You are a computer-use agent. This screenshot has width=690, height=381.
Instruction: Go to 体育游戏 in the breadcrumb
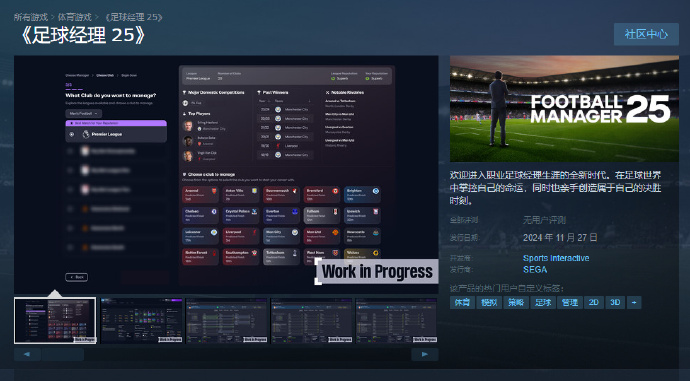tap(75, 17)
